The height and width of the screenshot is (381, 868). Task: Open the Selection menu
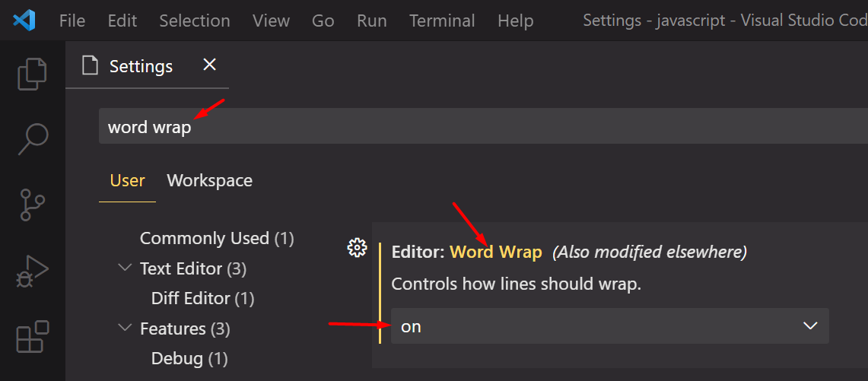tap(195, 21)
